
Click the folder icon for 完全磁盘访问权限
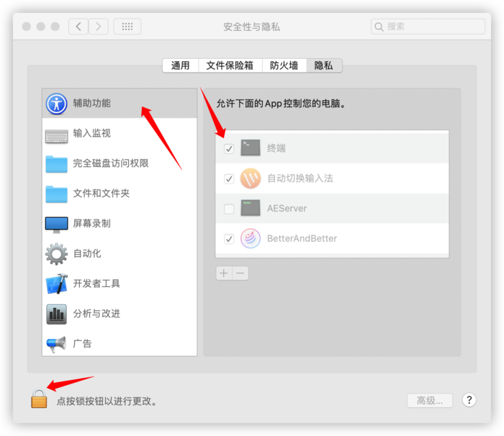pyautogui.click(x=57, y=164)
